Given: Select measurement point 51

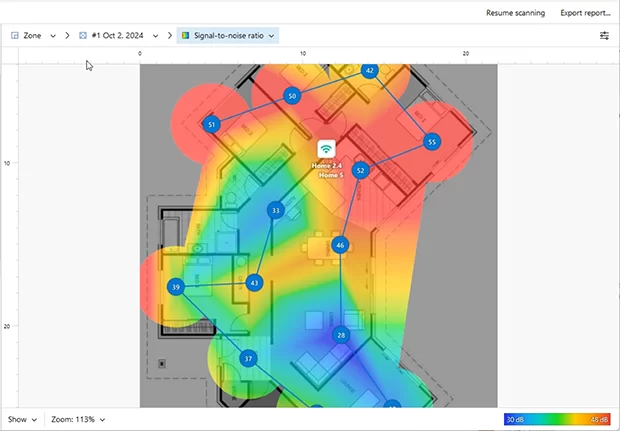Looking at the screenshot, I should coord(212,125).
